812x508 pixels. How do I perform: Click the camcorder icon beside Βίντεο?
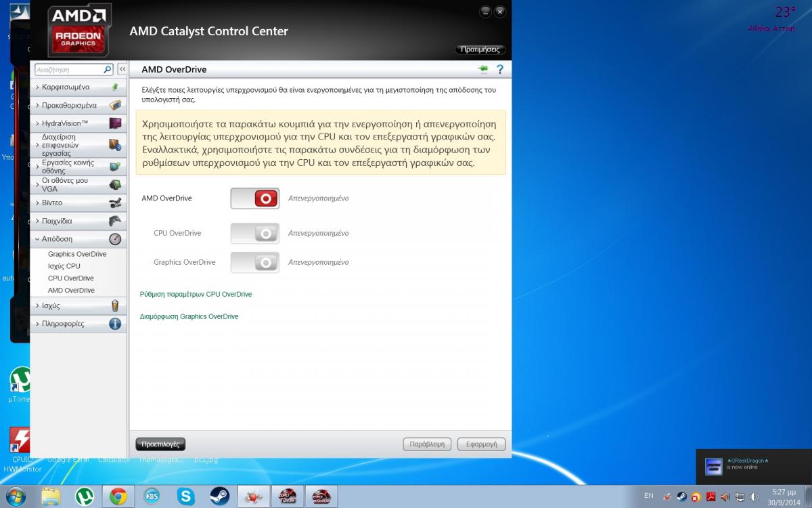pos(115,203)
